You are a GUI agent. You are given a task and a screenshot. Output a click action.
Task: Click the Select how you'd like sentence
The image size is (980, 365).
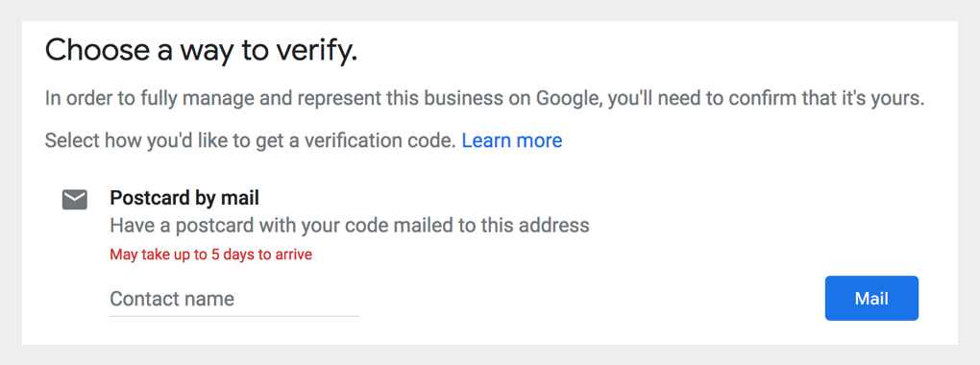[x=251, y=140]
